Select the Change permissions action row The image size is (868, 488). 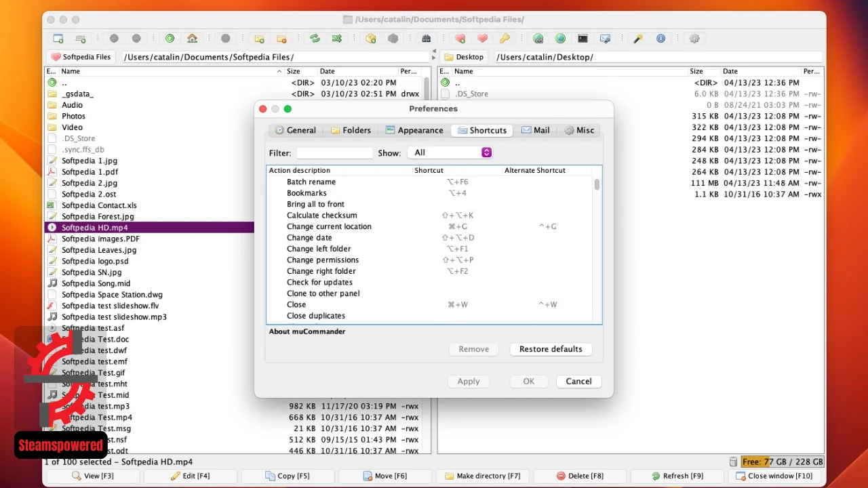point(429,260)
